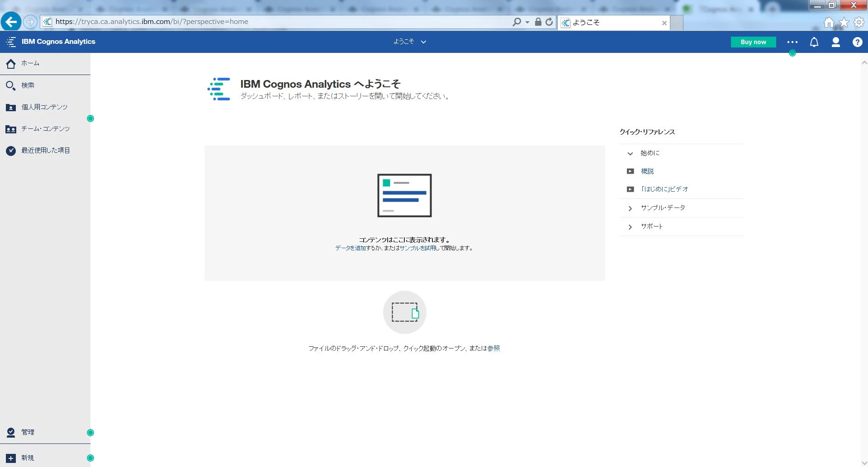Screen dimensions: 868x467
Task: Open the 個人用コンテンツ folder icon
Action: tap(11, 108)
